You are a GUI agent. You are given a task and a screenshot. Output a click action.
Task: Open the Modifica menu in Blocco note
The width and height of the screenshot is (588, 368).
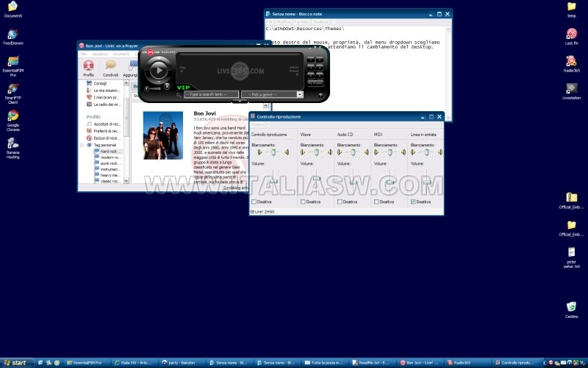(x=283, y=22)
